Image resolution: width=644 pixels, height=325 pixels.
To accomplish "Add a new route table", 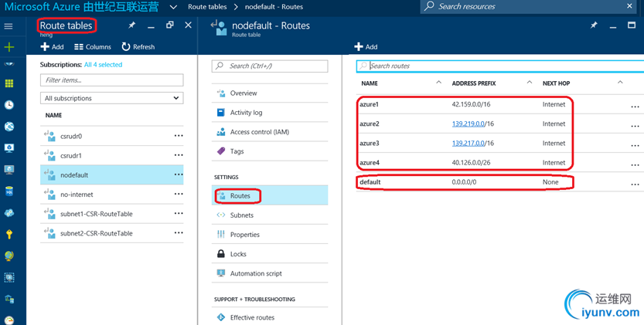I will [x=52, y=47].
